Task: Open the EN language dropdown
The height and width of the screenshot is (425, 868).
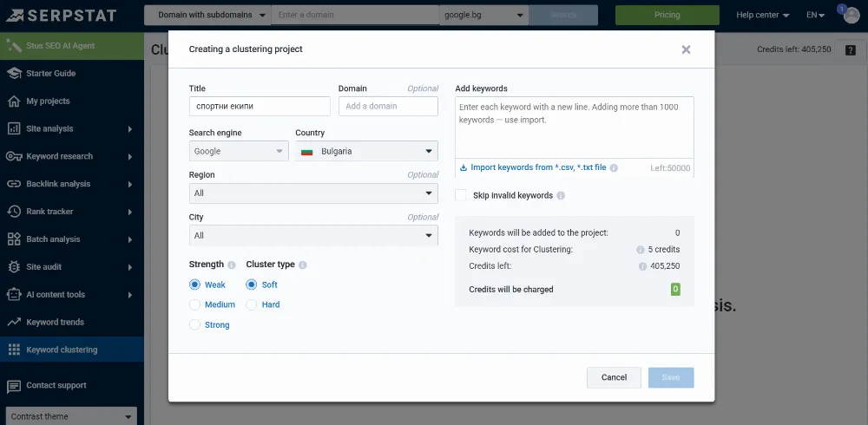Action: (815, 15)
